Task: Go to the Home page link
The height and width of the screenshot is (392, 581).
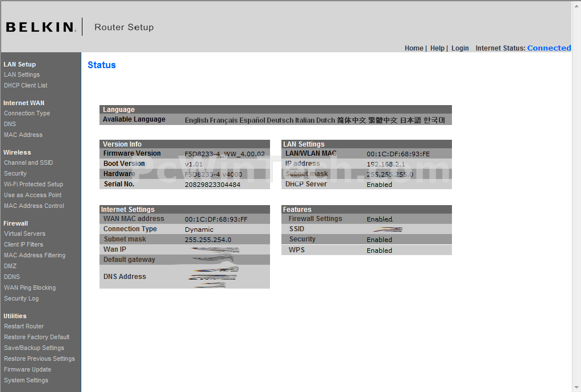Action: tap(414, 48)
